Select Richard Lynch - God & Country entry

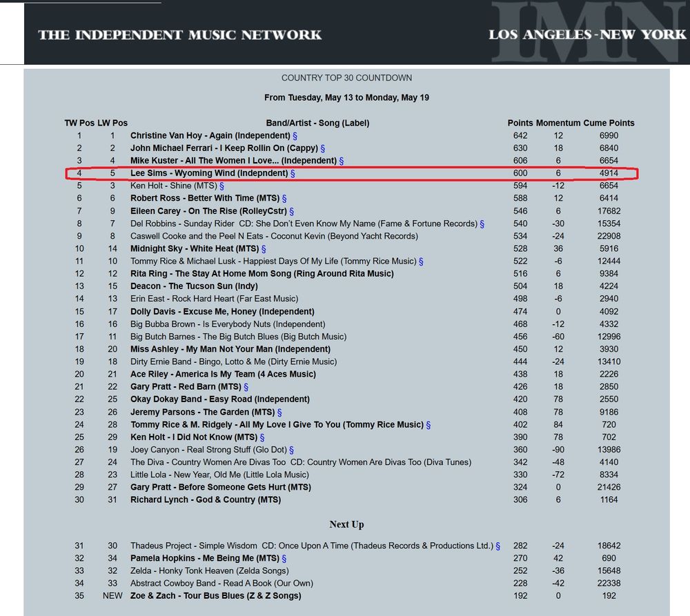pos(206,500)
